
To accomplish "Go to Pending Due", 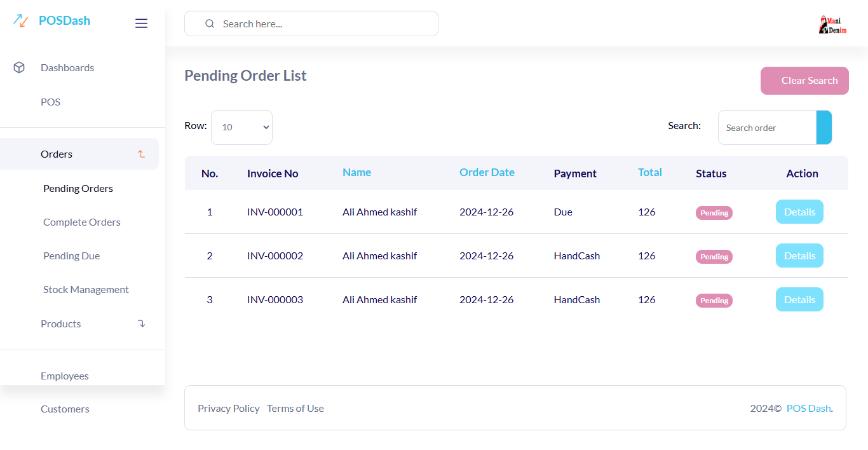I will click(x=71, y=256).
